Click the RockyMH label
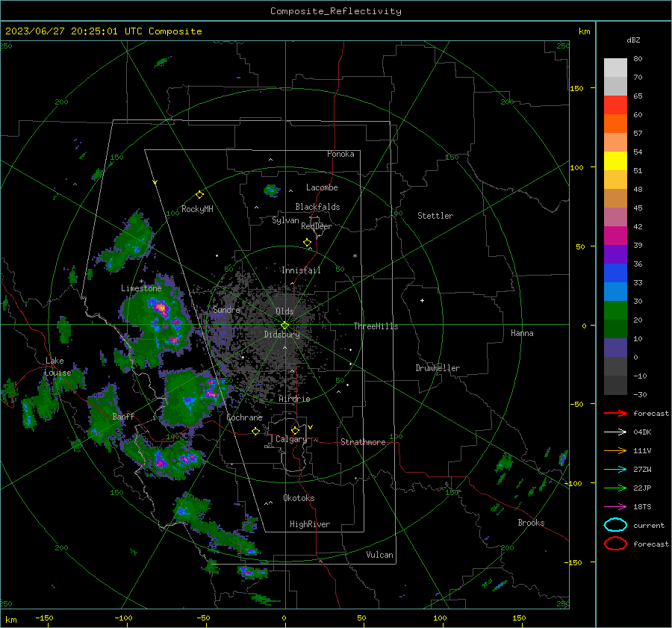 point(197,209)
